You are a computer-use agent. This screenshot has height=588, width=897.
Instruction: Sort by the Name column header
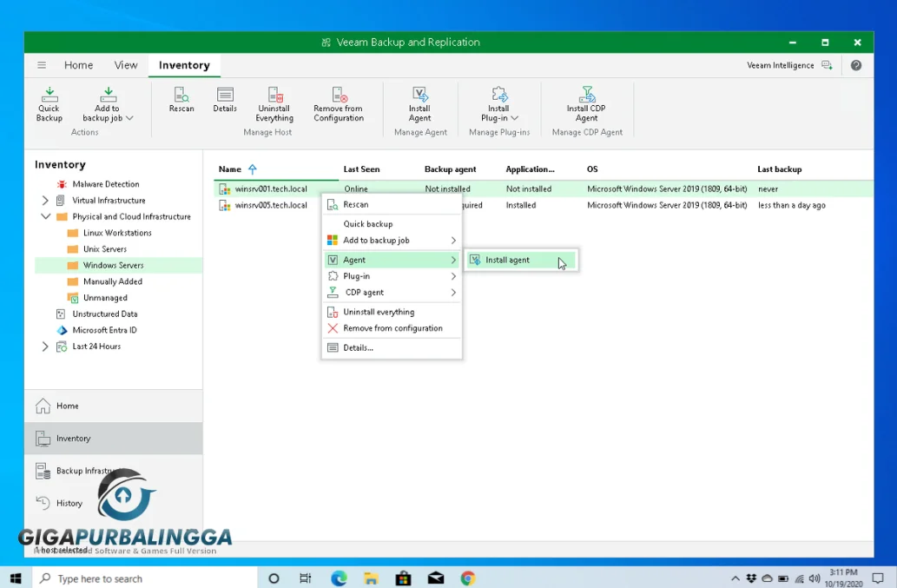pos(230,169)
